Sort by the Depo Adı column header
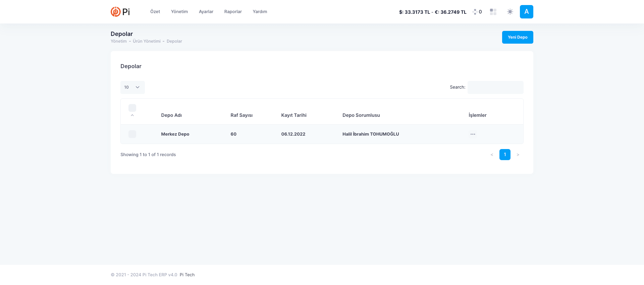Viewport: 644px width, 285px height. click(x=171, y=115)
